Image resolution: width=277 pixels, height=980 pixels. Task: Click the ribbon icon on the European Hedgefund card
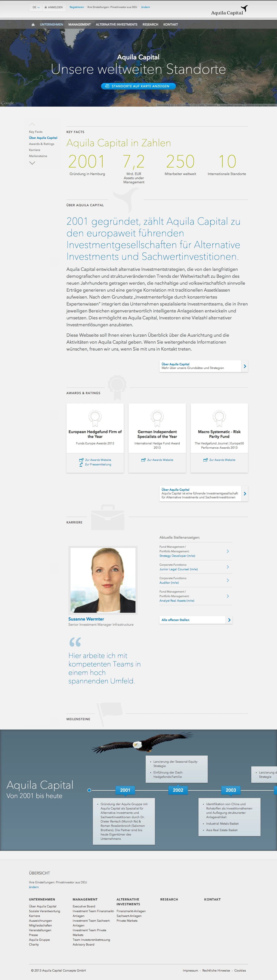[x=95, y=418]
